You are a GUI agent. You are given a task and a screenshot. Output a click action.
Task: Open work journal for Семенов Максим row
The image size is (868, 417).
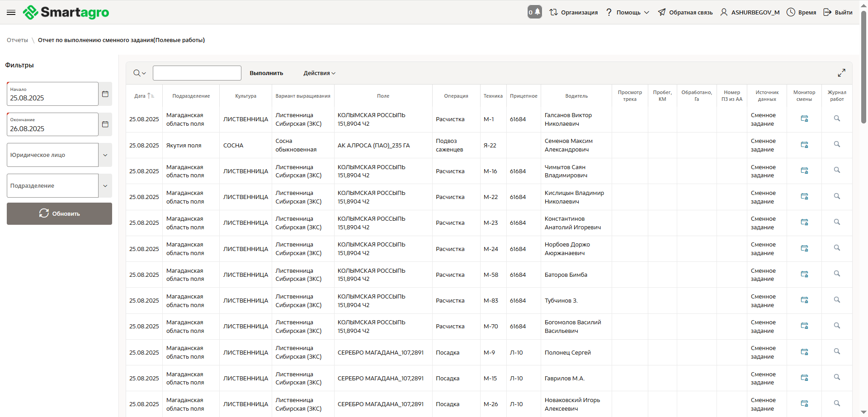click(837, 145)
